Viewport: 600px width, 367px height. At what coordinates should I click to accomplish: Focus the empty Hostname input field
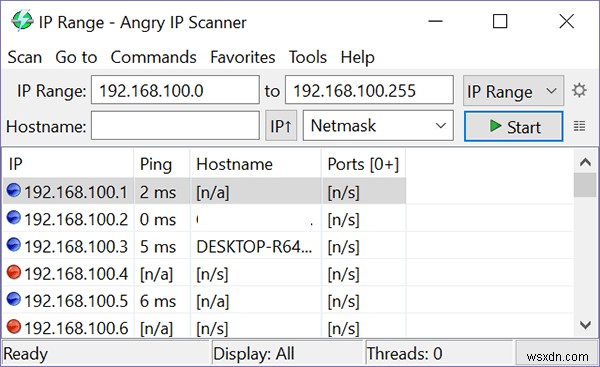(175, 126)
